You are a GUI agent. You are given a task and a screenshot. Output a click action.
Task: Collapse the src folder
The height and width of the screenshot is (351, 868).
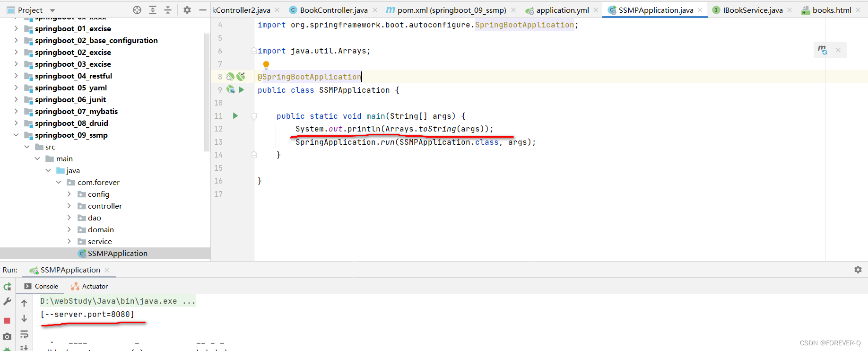[27, 147]
